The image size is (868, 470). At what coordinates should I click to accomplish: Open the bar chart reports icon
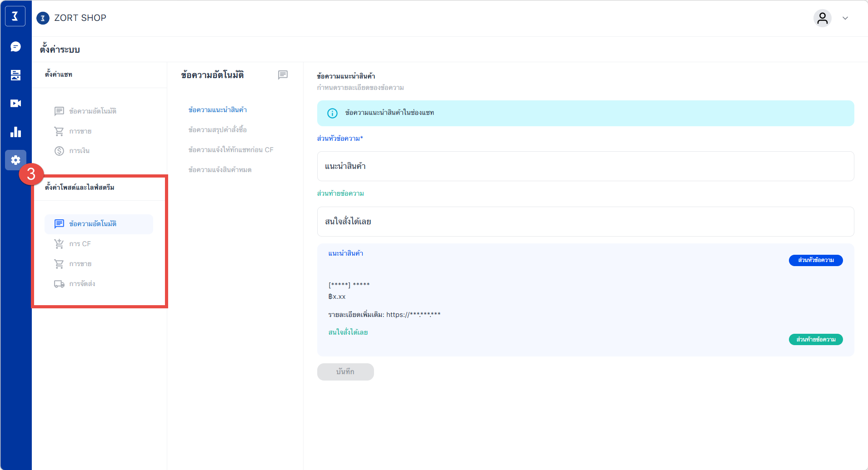[15, 132]
